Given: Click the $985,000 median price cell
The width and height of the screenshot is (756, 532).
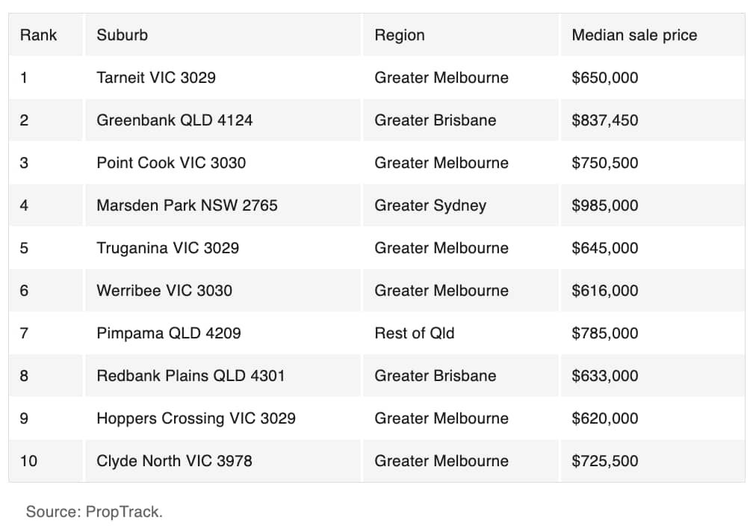Looking at the screenshot, I should click(x=653, y=205).
